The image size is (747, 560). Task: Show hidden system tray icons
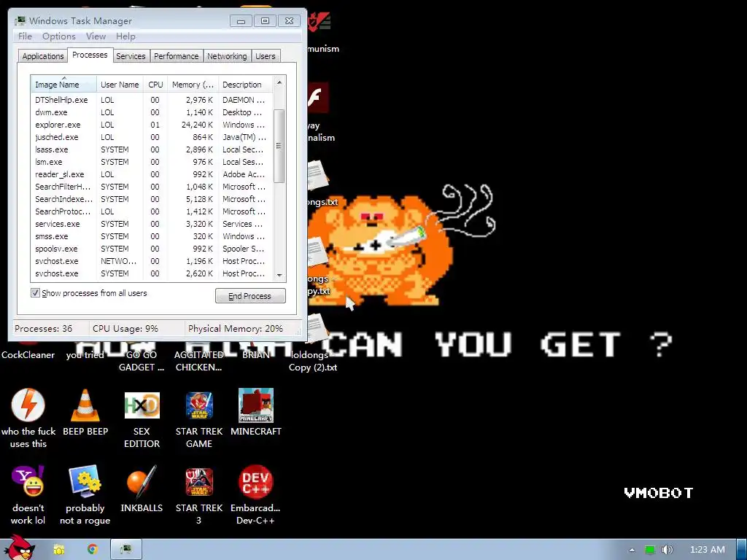632,550
